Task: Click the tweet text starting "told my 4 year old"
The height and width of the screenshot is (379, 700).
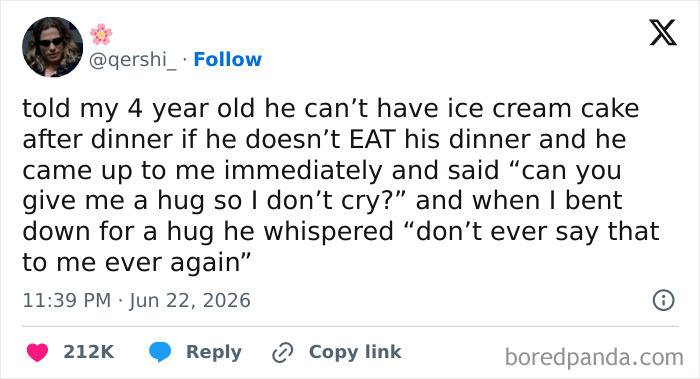Action: coord(341,185)
